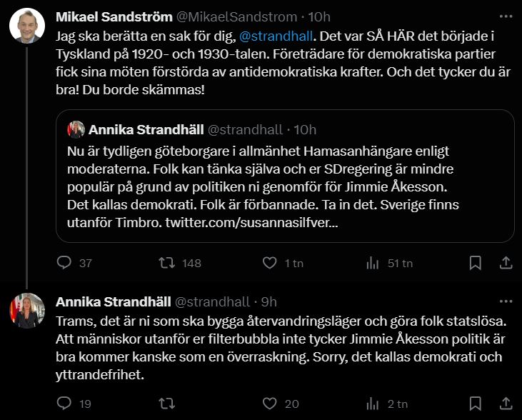
Task: Click the 10h timestamp on Mikael's tweet
Action: tap(321, 17)
